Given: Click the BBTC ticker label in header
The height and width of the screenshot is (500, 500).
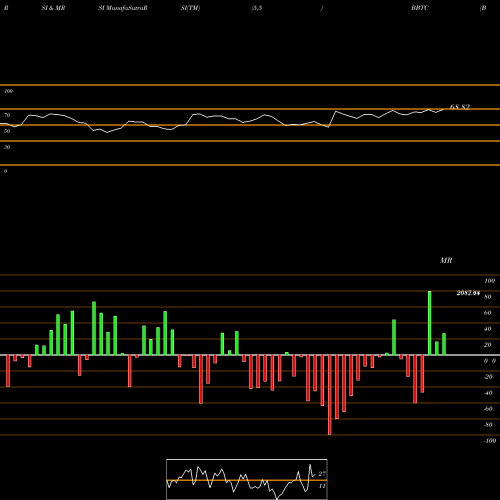Looking at the screenshot, I should (x=420, y=8).
